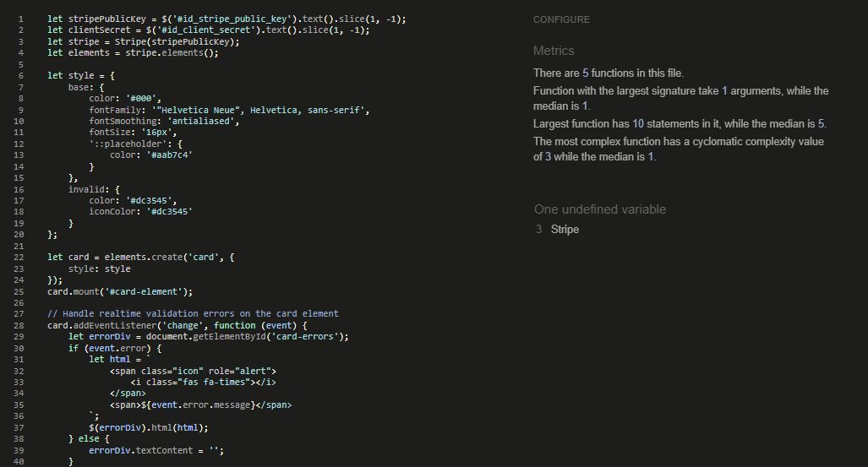Select the 'most complex function' cyclomatic sentence
The image size is (868, 467).
(x=679, y=149)
